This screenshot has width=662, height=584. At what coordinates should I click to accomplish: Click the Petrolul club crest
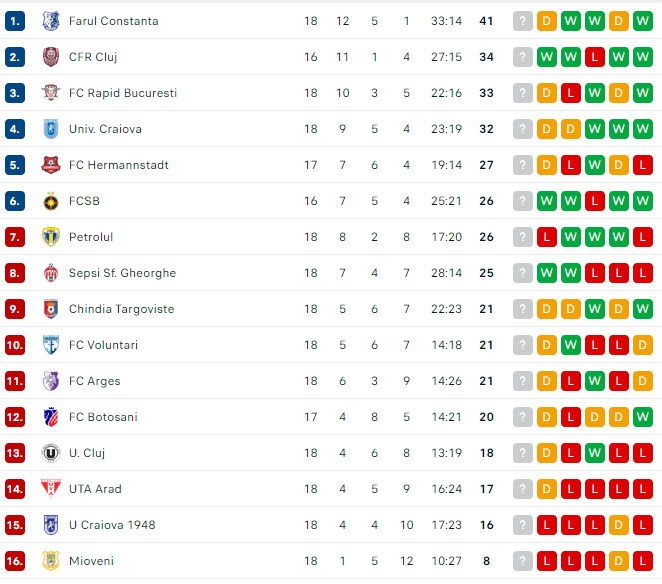[x=51, y=237]
